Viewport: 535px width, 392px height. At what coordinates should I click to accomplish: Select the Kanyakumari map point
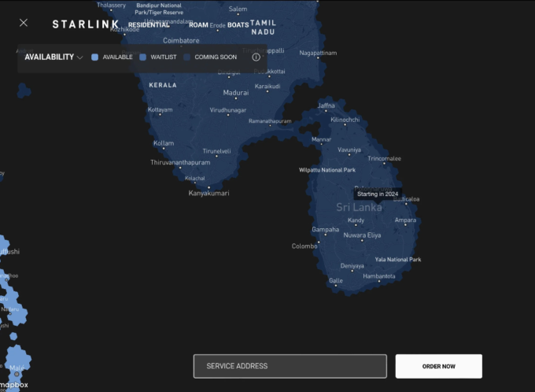coord(208,187)
